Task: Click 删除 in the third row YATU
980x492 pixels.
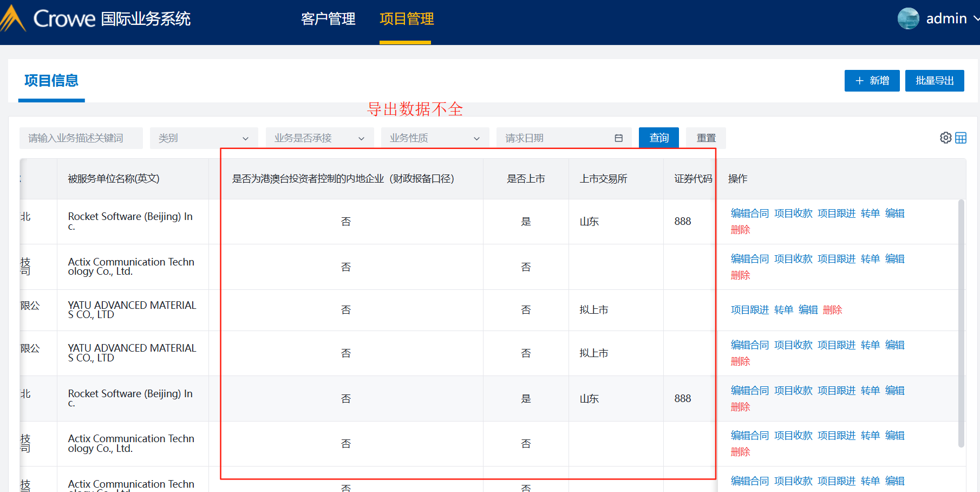Action: pyautogui.click(x=832, y=310)
